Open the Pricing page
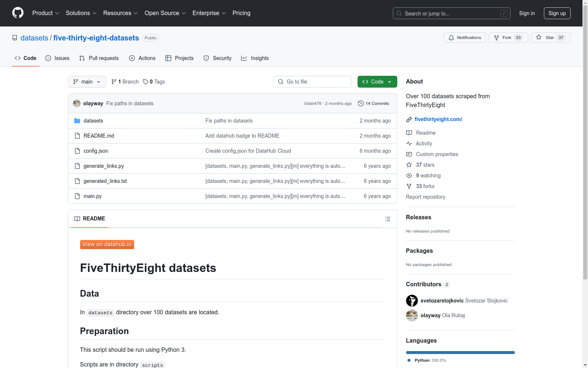This screenshot has height=368, width=588. (241, 13)
